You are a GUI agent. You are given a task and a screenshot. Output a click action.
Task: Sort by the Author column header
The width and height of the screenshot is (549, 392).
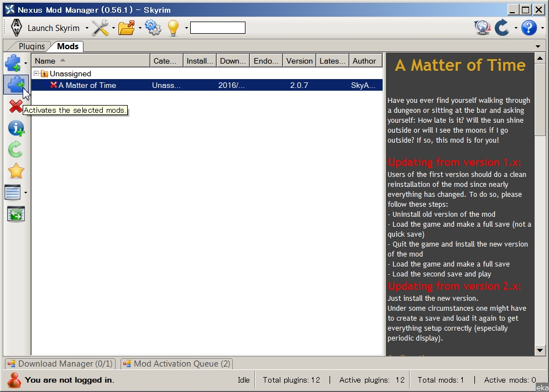pyautogui.click(x=366, y=61)
